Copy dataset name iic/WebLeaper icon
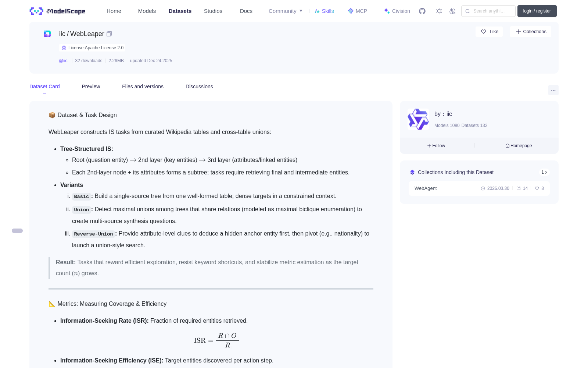588x368 pixels. tap(109, 34)
